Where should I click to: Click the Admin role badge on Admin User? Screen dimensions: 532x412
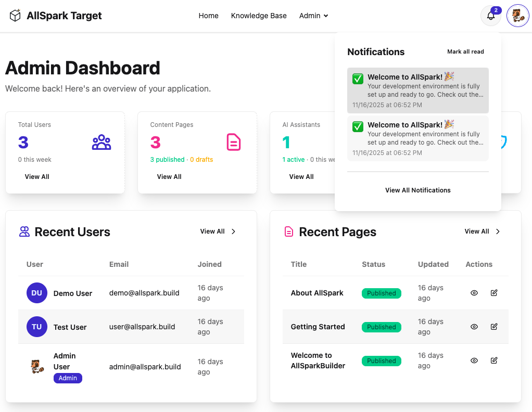tap(68, 378)
